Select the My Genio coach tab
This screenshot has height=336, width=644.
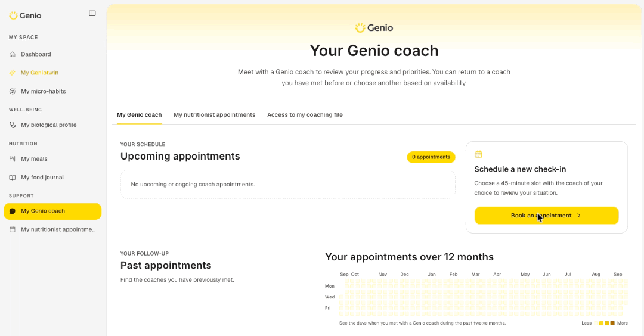coord(139,115)
